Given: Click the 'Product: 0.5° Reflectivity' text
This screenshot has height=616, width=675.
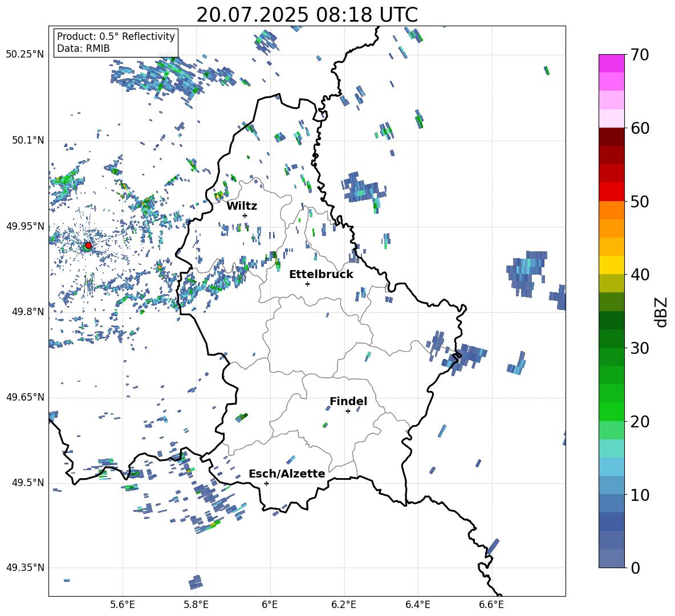Looking at the screenshot, I should click(116, 36).
